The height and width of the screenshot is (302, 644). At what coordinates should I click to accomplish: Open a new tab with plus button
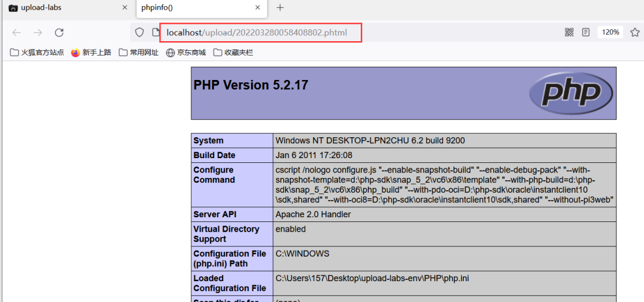point(280,8)
